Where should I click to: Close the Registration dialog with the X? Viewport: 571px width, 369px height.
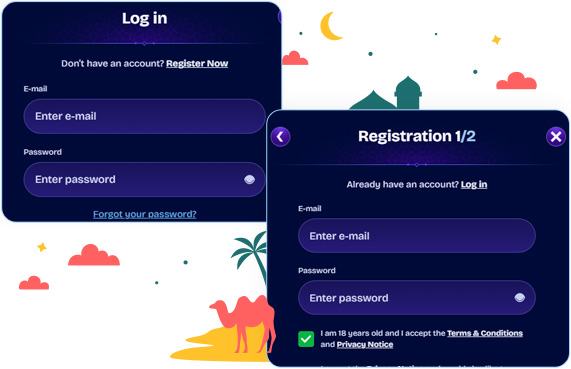pos(556,137)
